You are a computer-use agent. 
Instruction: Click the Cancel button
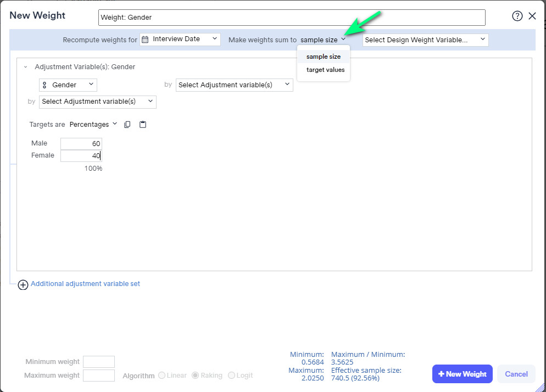[x=516, y=374]
